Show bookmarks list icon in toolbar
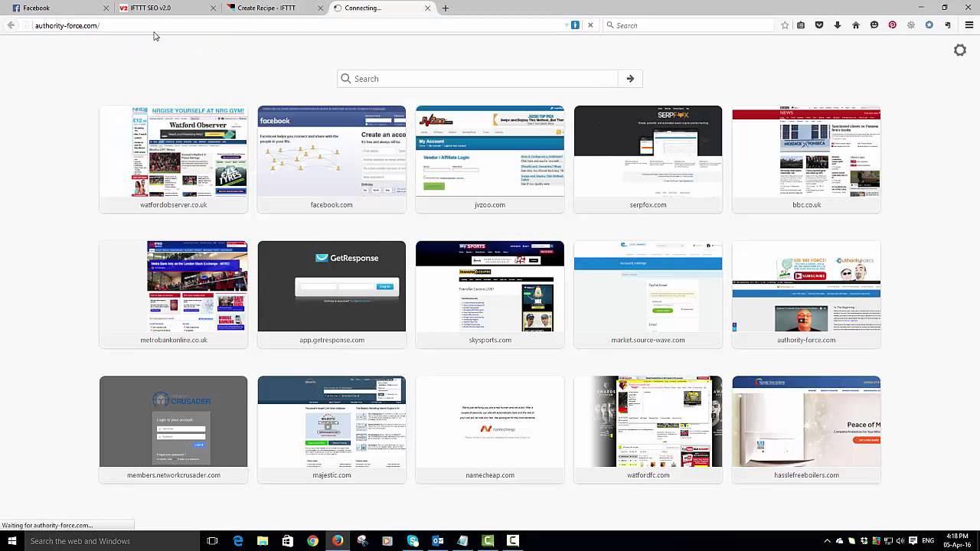 pyautogui.click(x=801, y=25)
